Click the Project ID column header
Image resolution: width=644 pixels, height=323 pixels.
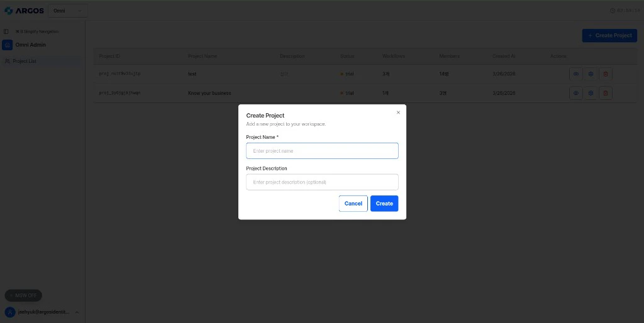click(x=109, y=56)
